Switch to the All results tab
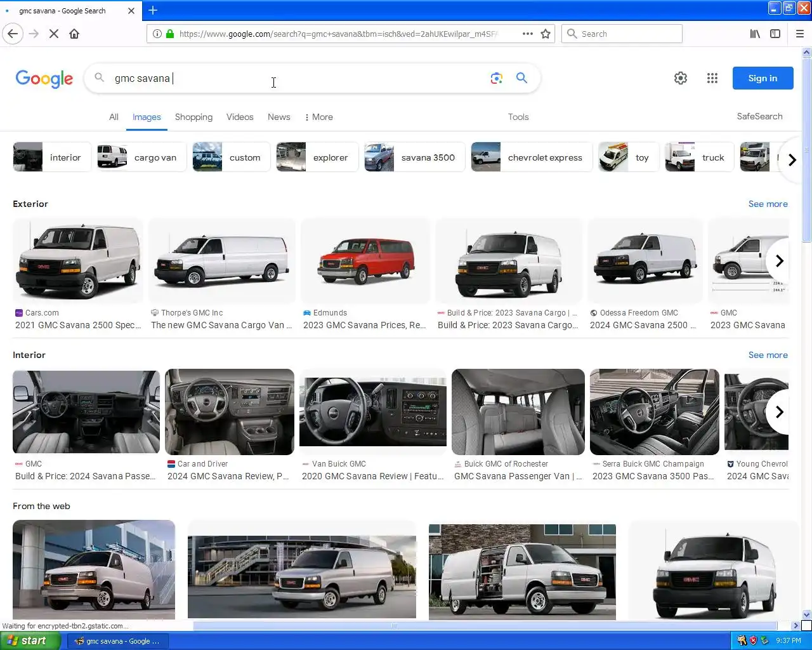 pyautogui.click(x=114, y=117)
